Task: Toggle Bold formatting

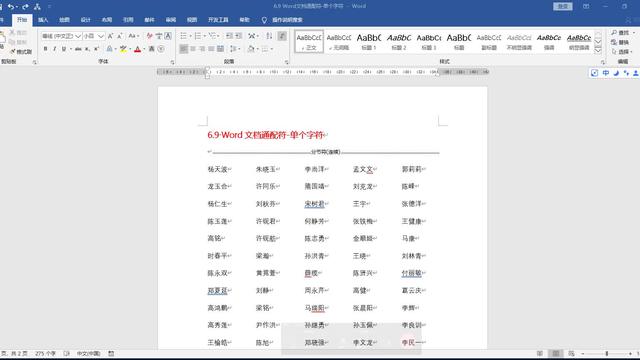Action: 45,49
